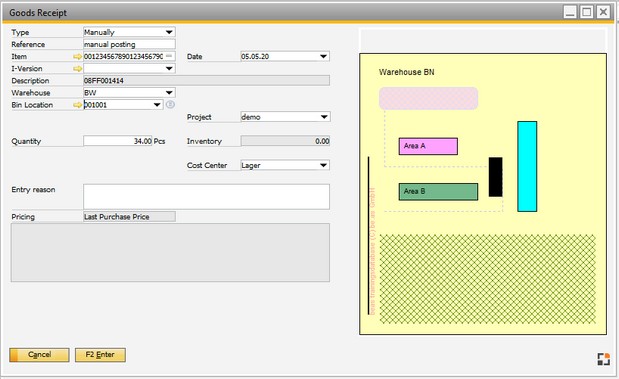The width and height of the screenshot is (619, 379).
Task: Select the black block in warehouse map
Action: coord(495,177)
